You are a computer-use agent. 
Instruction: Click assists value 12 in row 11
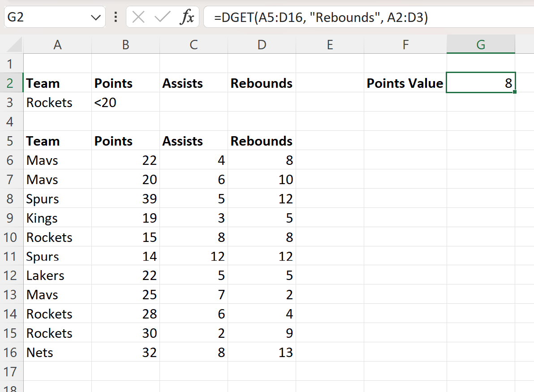194,256
